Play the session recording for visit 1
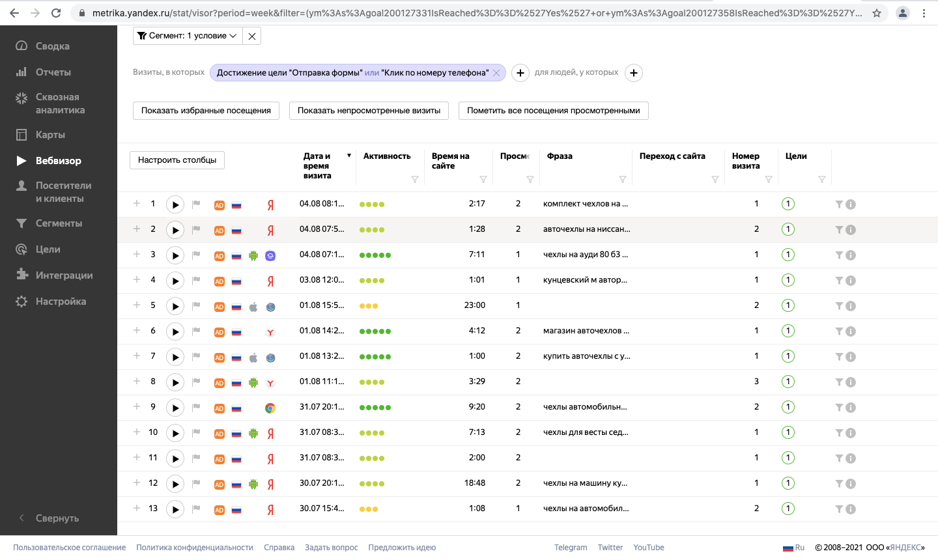 pos(175,204)
